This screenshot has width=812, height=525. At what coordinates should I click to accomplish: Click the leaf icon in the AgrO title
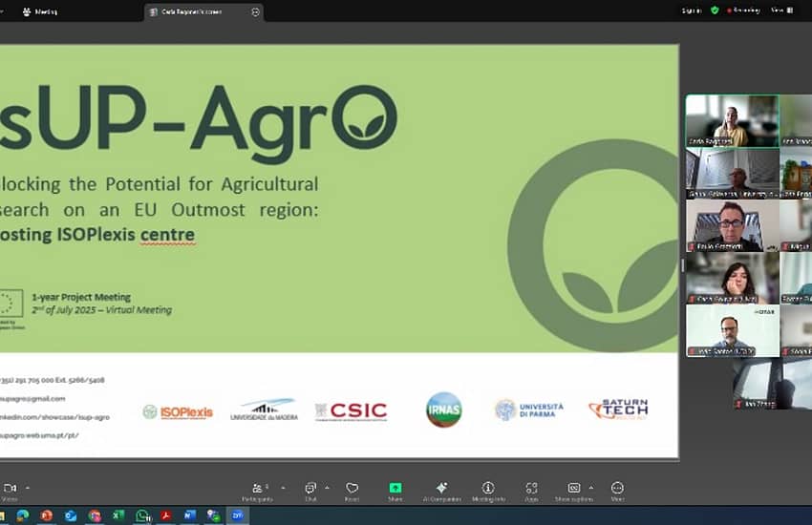point(366,127)
